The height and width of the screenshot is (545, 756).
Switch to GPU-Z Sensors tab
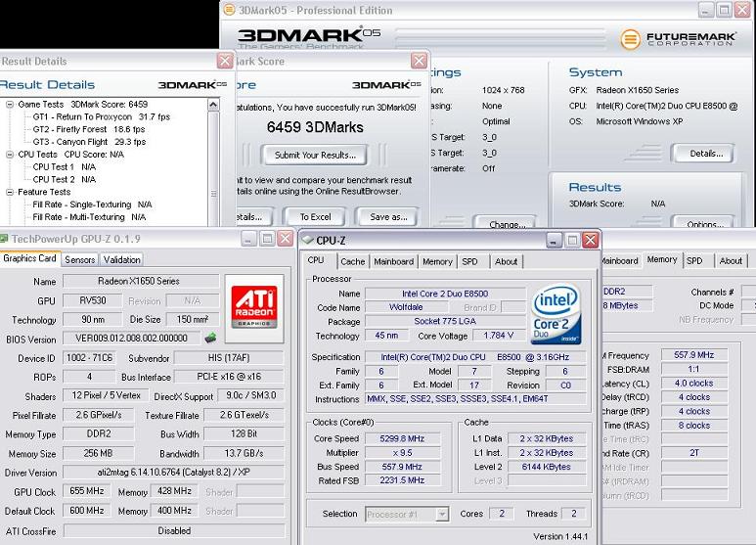coord(79,259)
